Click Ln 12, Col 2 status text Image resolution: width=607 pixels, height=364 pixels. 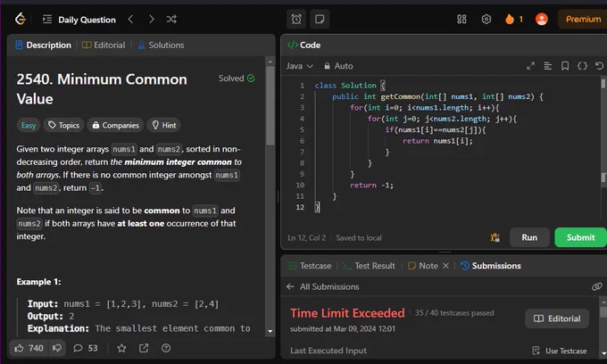pos(306,238)
